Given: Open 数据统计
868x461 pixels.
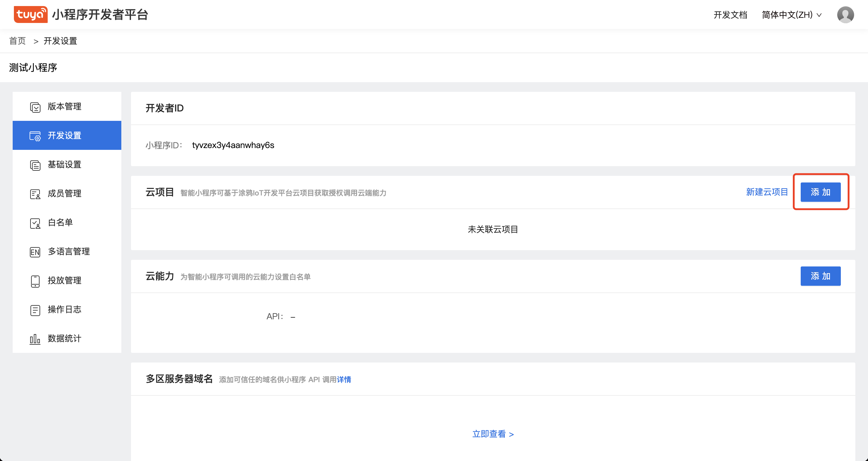Looking at the screenshot, I should (67, 338).
